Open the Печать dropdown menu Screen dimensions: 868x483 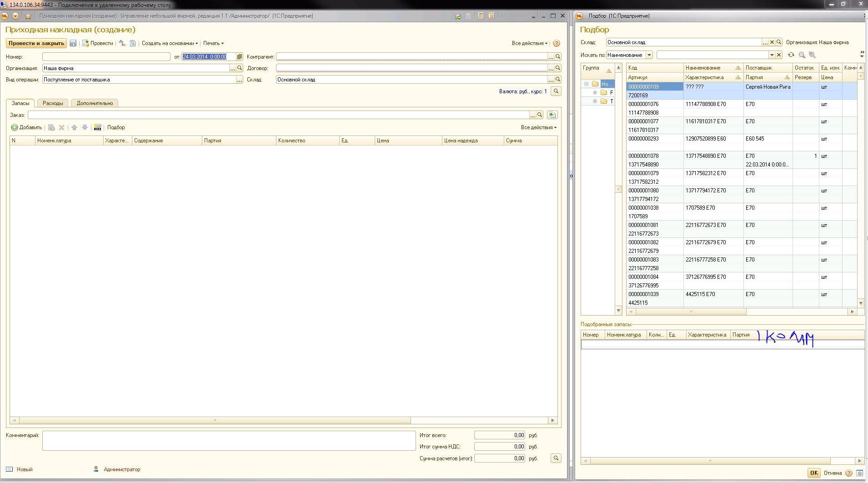point(213,43)
